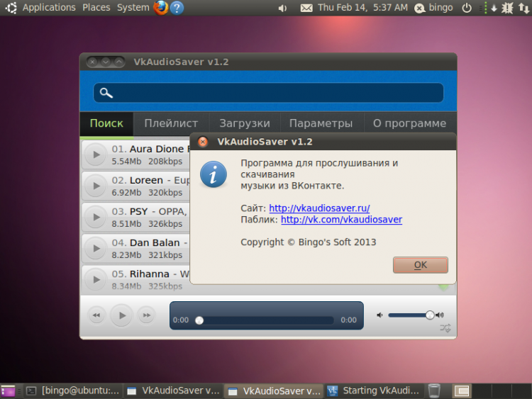
Task: Open the bingo user menu
Action: click(434, 8)
